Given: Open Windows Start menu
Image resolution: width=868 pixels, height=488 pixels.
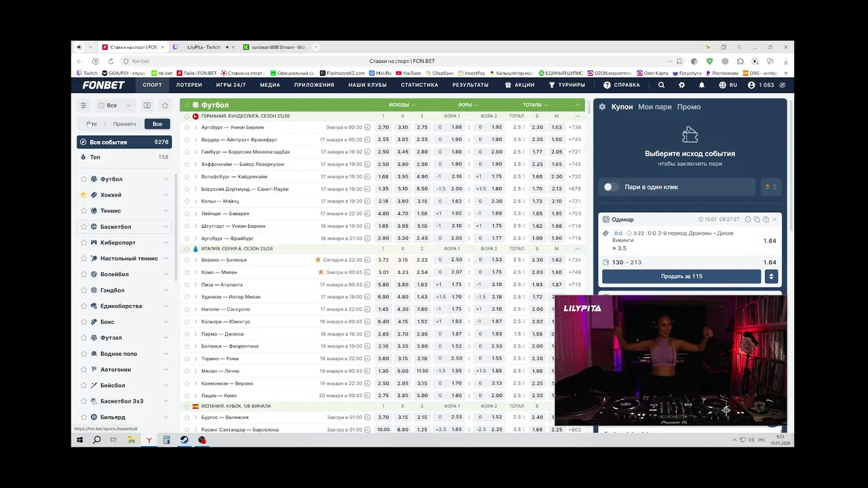Looking at the screenshot, I should coord(79,440).
